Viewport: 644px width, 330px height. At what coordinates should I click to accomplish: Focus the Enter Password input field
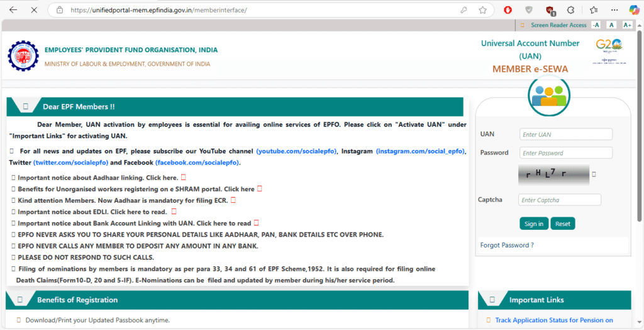coord(566,152)
